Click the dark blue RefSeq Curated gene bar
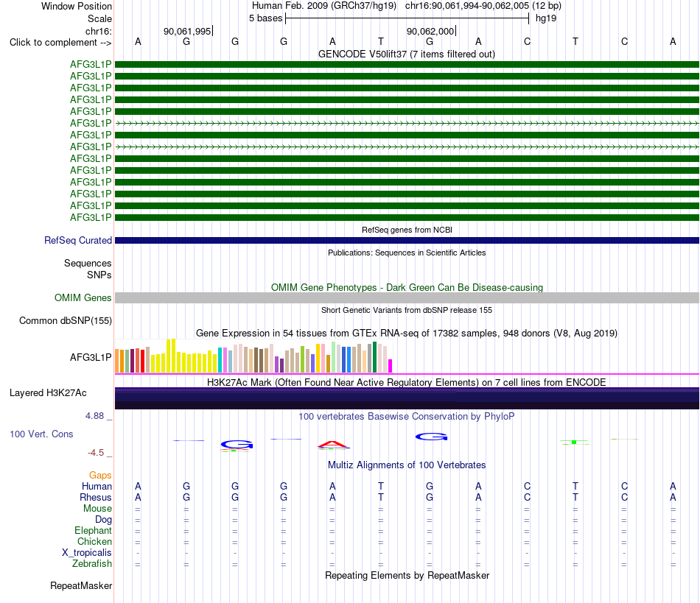The width and height of the screenshot is (700, 603). 407,241
